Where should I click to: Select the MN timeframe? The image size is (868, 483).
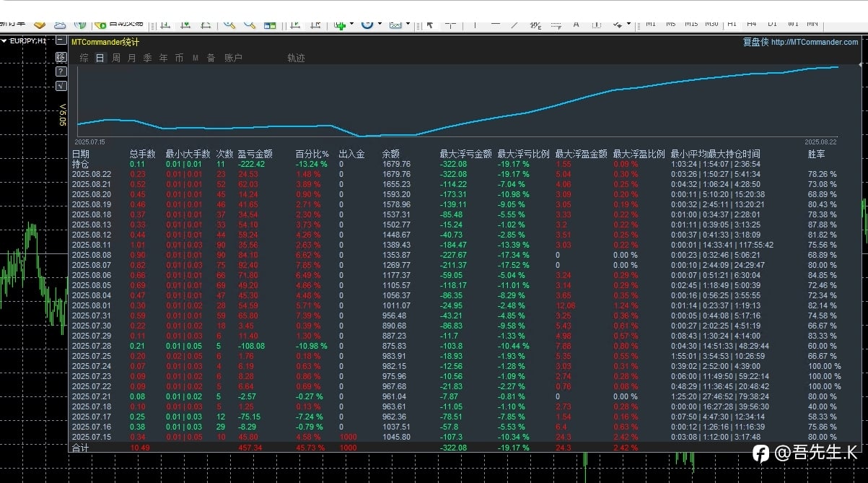tap(812, 24)
